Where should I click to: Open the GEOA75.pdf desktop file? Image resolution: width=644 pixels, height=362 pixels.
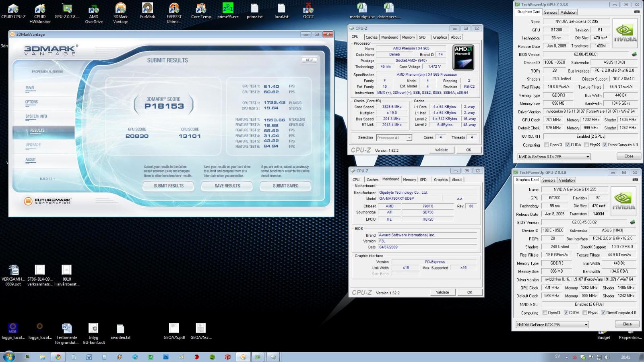tap(174, 331)
